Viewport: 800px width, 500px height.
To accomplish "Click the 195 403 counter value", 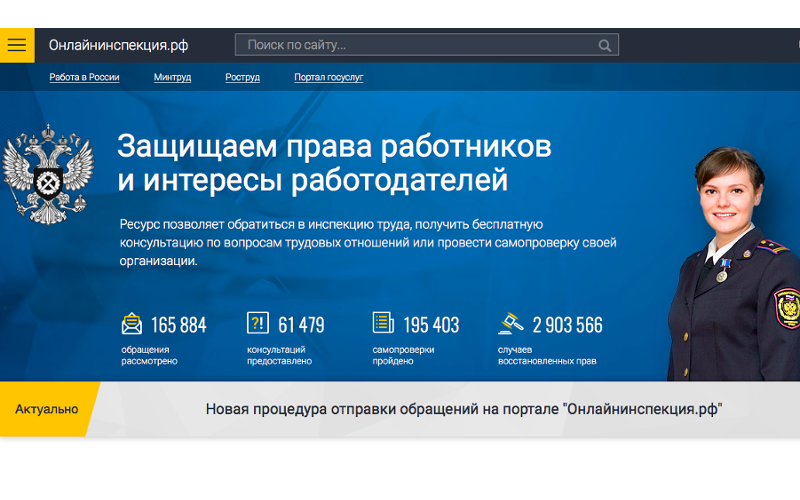I will click(431, 325).
